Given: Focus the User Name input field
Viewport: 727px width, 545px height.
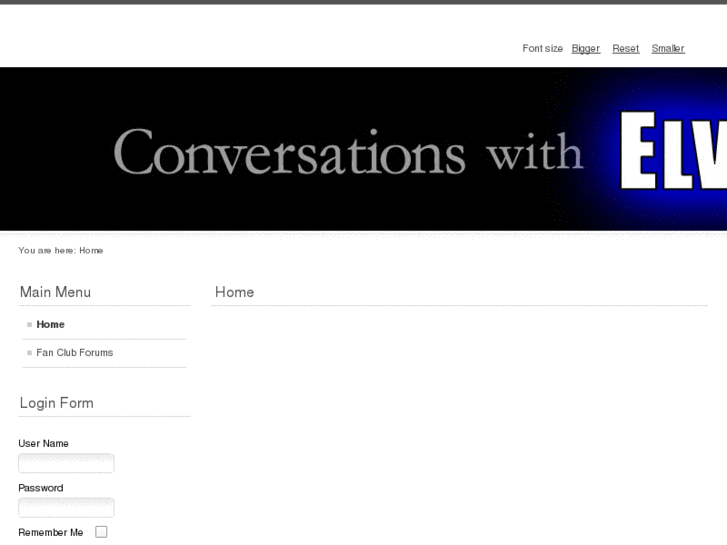Looking at the screenshot, I should coord(66,463).
